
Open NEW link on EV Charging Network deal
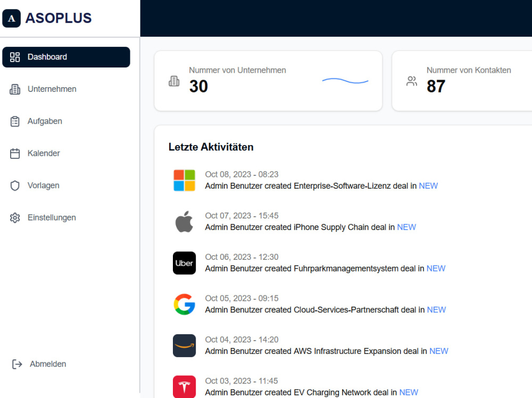tap(409, 393)
